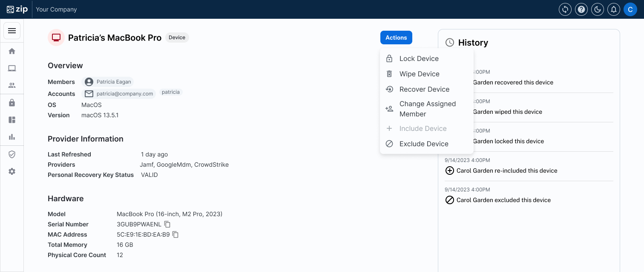
Task: Collapse the Actions dropdown button
Action: (396, 38)
